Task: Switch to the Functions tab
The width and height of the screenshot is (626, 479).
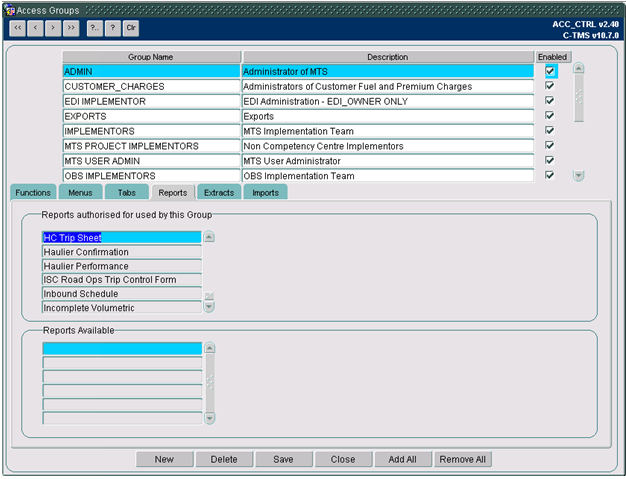Action: coord(33,192)
